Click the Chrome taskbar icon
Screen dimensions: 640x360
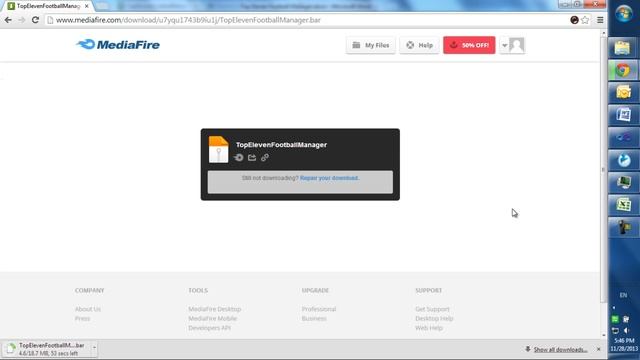coord(623,71)
